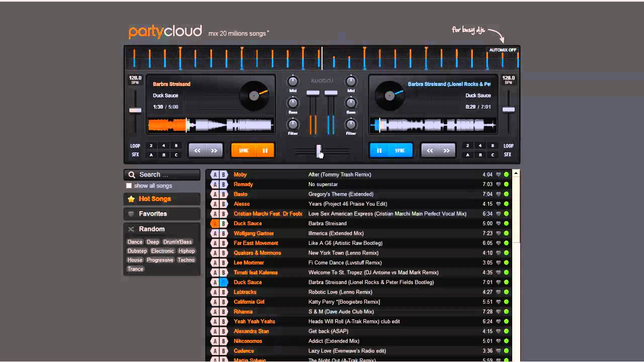
Task: Load Basto track onto deck A
Action: click(215, 194)
